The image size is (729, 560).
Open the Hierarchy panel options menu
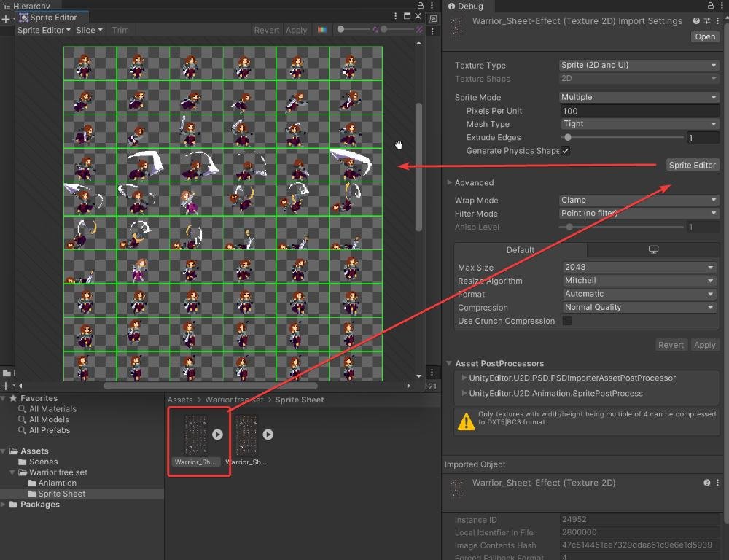[x=432, y=6]
